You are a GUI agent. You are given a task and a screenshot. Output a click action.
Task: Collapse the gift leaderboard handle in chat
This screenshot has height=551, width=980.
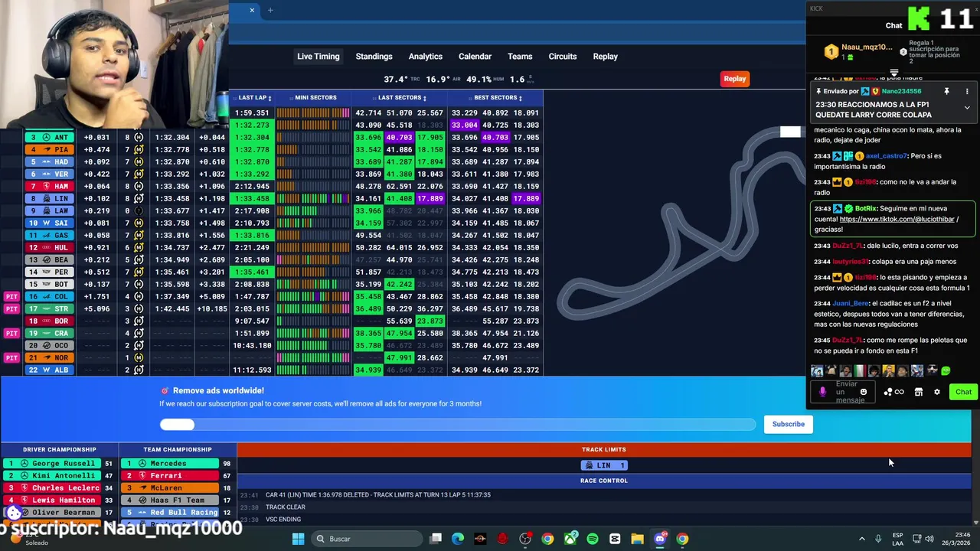pyautogui.click(x=893, y=73)
